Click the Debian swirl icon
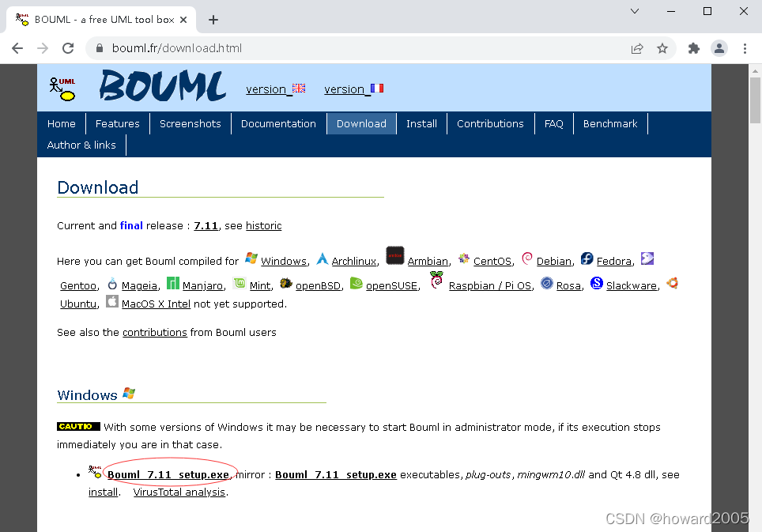The width and height of the screenshot is (762, 532). tap(527, 258)
